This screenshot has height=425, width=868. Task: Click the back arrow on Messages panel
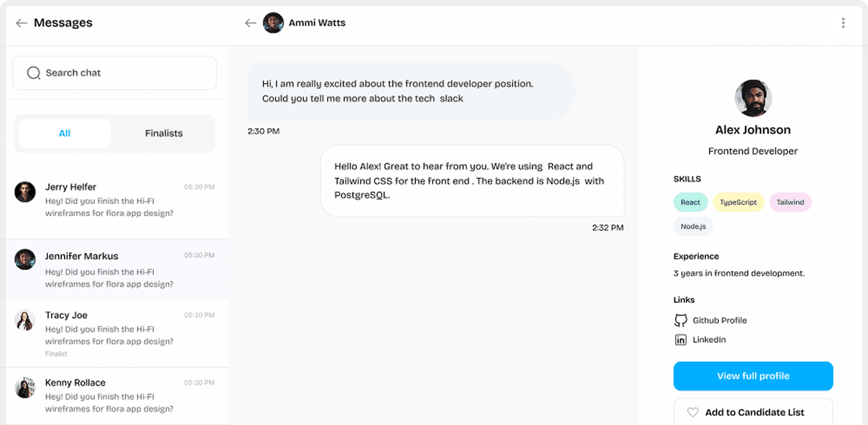(x=22, y=23)
